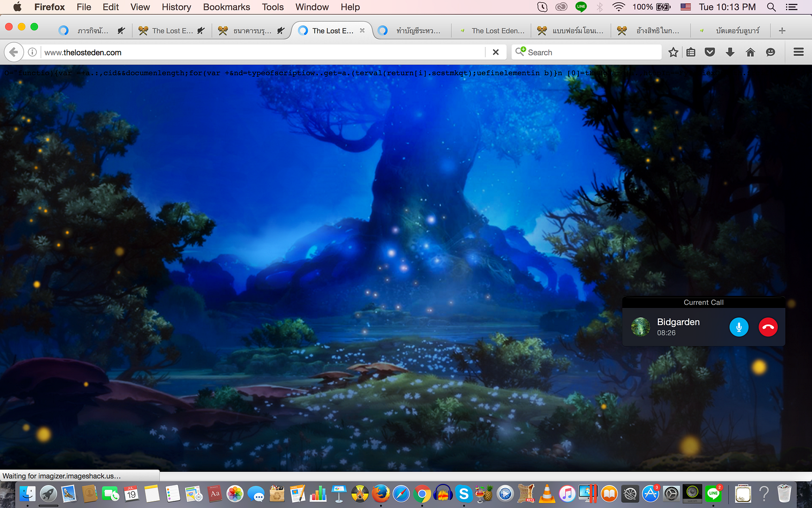Open the Firefox hamburger menu
812x508 pixels.
coord(798,52)
